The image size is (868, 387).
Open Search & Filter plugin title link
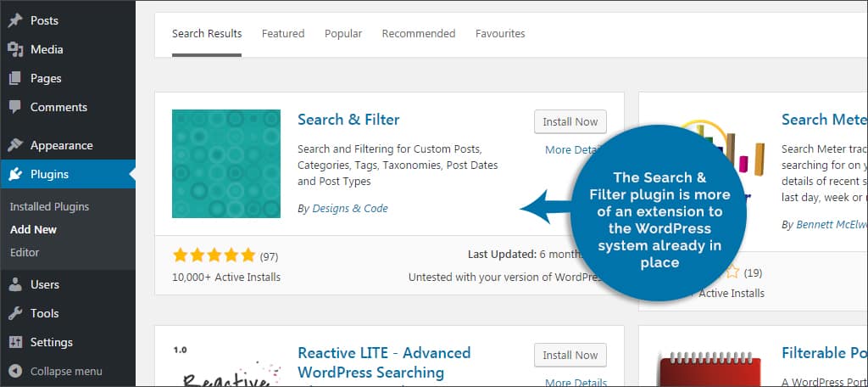(x=348, y=120)
